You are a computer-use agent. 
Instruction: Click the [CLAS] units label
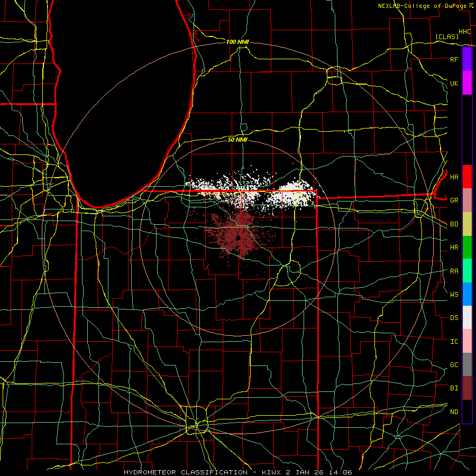447,36
